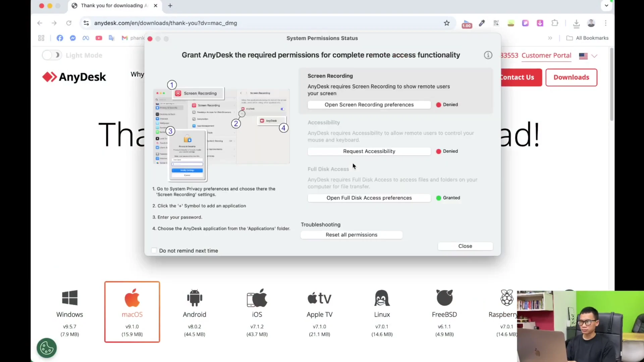This screenshot has height=362, width=644.
Task: Reload the AnyDesk page
Action: (x=69, y=23)
